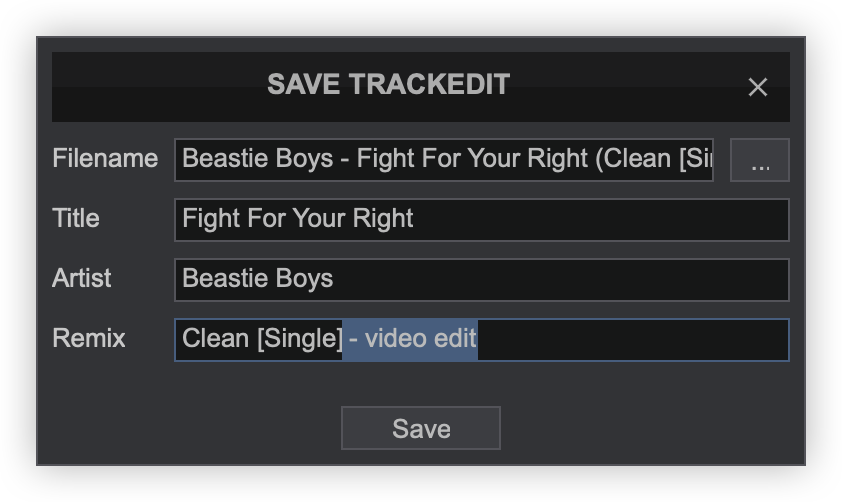Viewport: 842px width, 502px height.
Task: Click the Artist label
Action: (82, 279)
